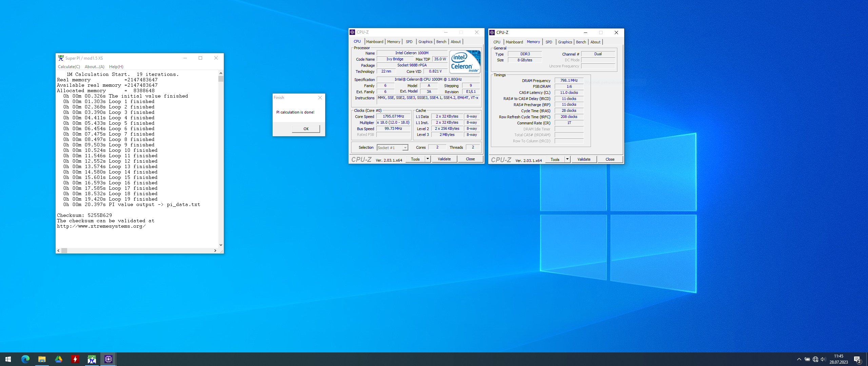Screen dimensions: 868x366
Task: Click the Checksum: 5255B629 line
Action: [x=84, y=215]
